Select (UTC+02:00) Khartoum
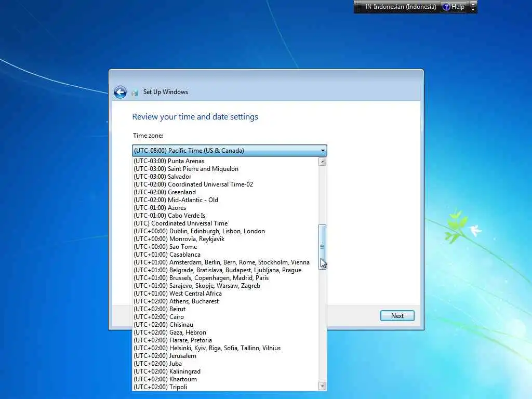The height and width of the screenshot is (399, 532). tap(225, 379)
